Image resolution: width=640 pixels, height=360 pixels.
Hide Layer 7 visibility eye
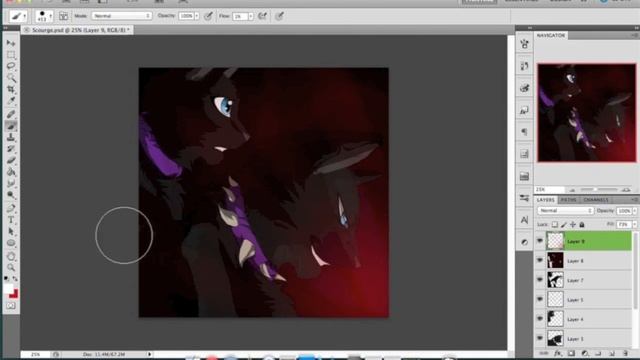click(540, 280)
